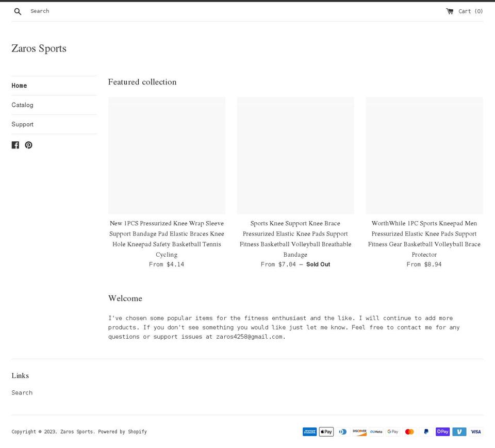This screenshot has height=448, width=495.
Task: Open WorthWhile 1PC Sports Kneepad title
Action: tap(424, 239)
